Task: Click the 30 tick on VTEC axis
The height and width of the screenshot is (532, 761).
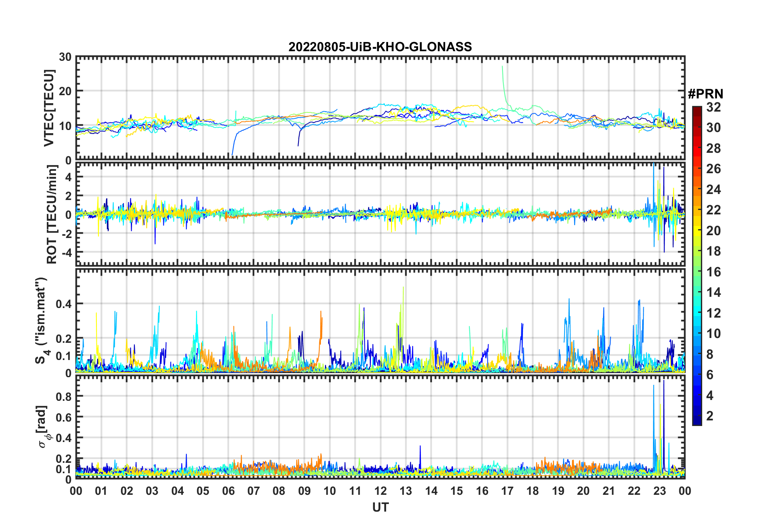Action: click(x=65, y=57)
